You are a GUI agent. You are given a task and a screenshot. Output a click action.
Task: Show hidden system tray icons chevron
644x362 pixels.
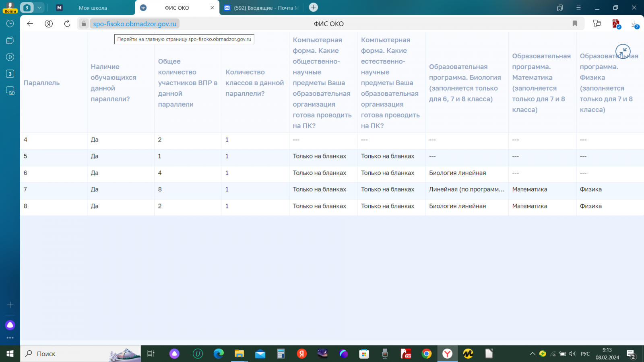(x=532, y=354)
